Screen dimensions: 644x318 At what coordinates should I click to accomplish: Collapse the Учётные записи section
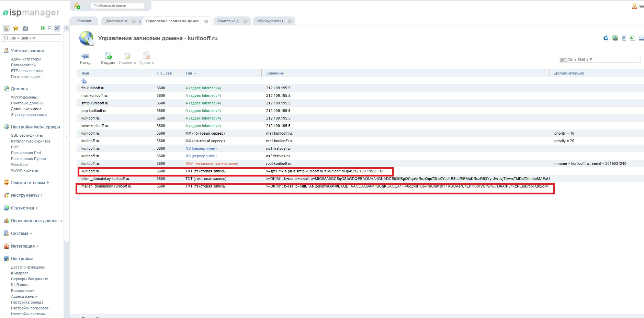(27, 50)
